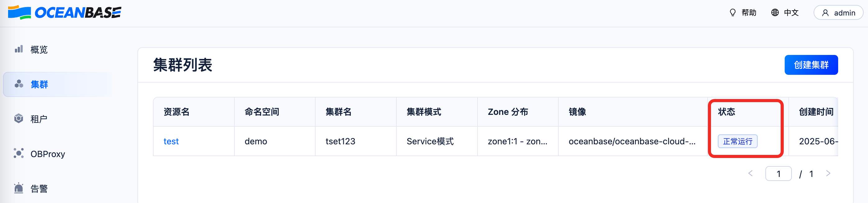Click the globe language icon
Screen dimensions: 868x203
(x=775, y=13)
